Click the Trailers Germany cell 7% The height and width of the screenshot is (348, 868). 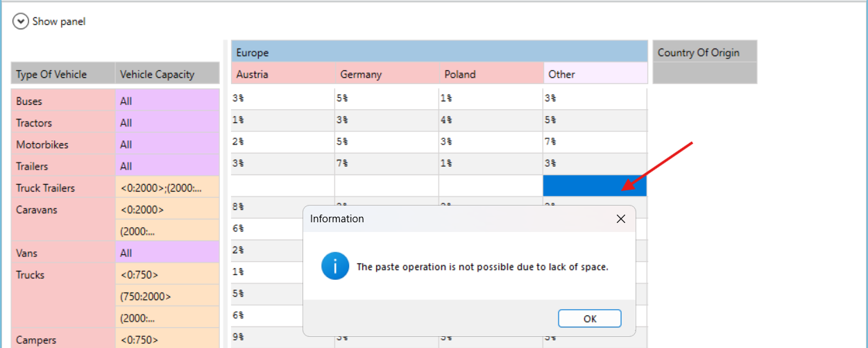[386, 163]
